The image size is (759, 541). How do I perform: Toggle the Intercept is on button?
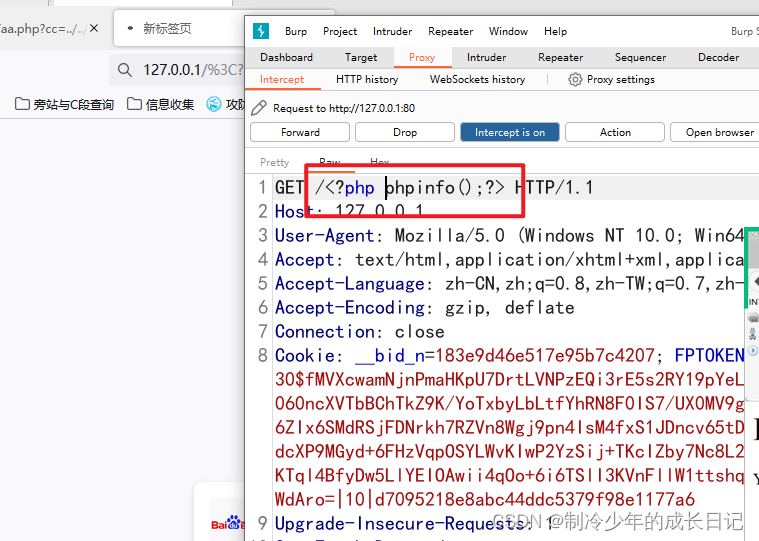510,132
